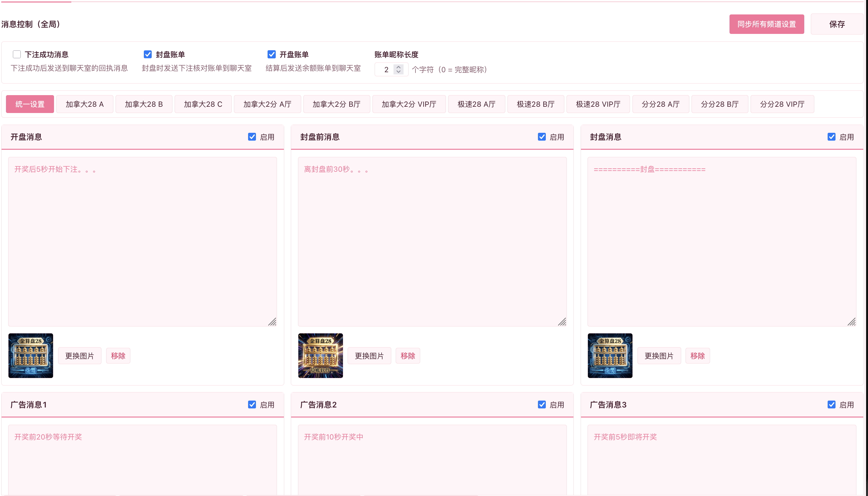Toggle 启用 checkbox for 广告消息2
The image size is (868, 496).
pyautogui.click(x=542, y=405)
